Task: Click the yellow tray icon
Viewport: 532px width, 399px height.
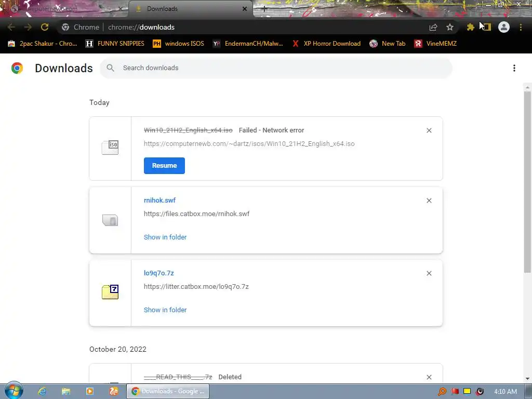Action: pos(467,392)
